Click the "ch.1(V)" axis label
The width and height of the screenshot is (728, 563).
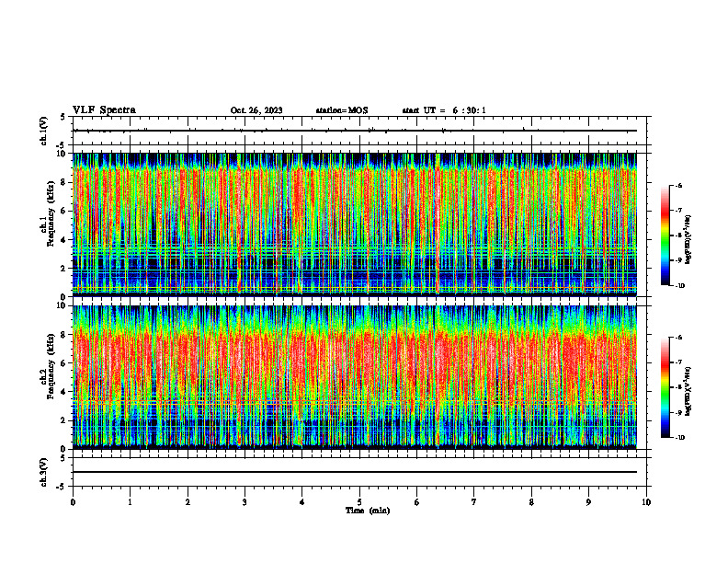pyautogui.click(x=44, y=131)
